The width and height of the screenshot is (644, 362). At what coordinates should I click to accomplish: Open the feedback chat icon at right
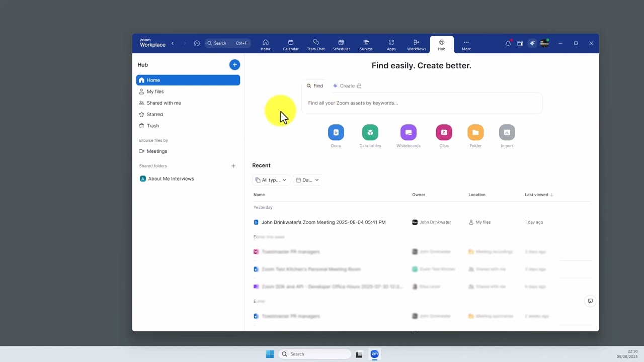(590, 301)
